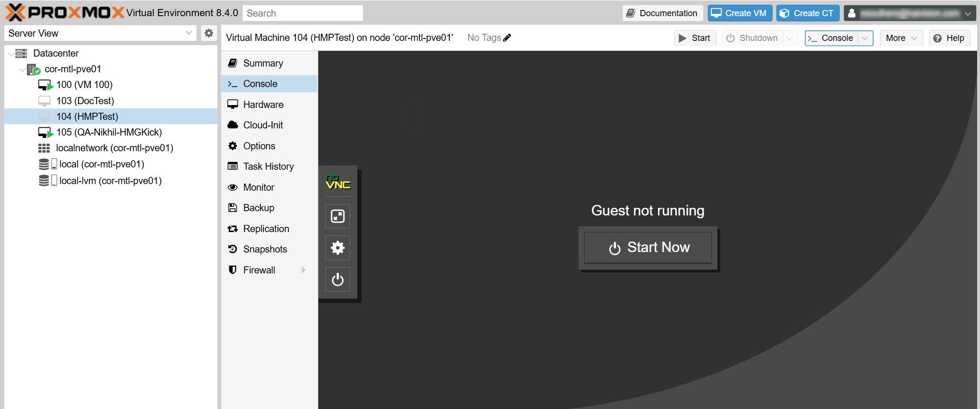The width and height of the screenshot is (980, 409).
Task: Select VM 105 (QA-Nikhil-HMGKick) in tree
Action: click(x=109, y=132)
